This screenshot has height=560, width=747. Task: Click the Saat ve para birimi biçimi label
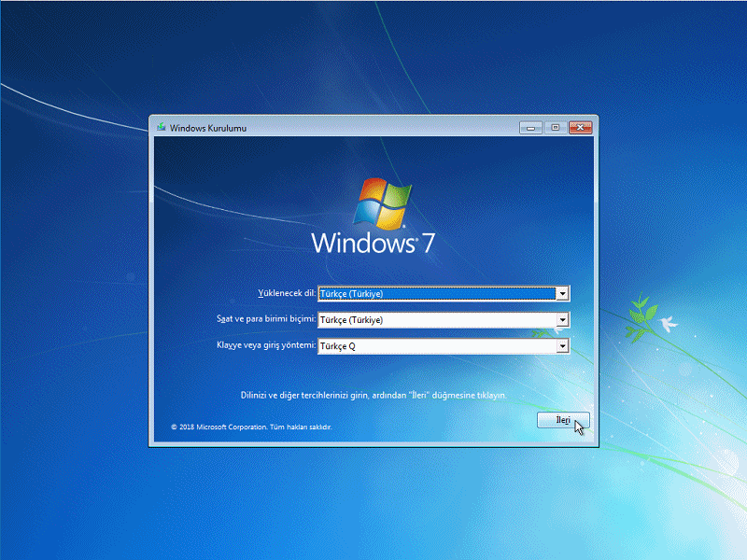pos(266,319)
